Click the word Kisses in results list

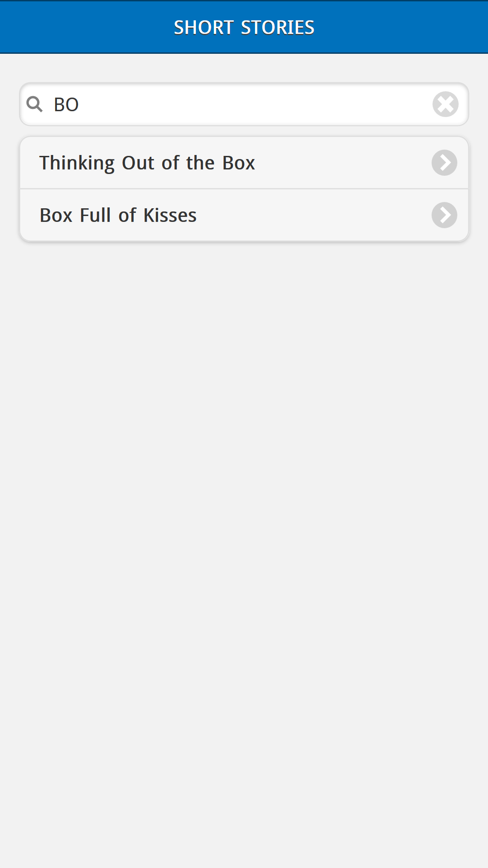click(170, 215)
